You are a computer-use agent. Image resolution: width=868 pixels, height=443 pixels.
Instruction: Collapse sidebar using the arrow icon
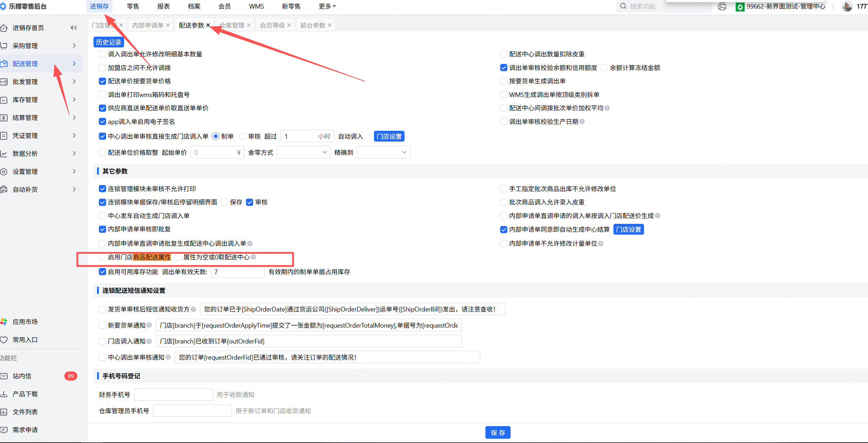click(74, 28)
